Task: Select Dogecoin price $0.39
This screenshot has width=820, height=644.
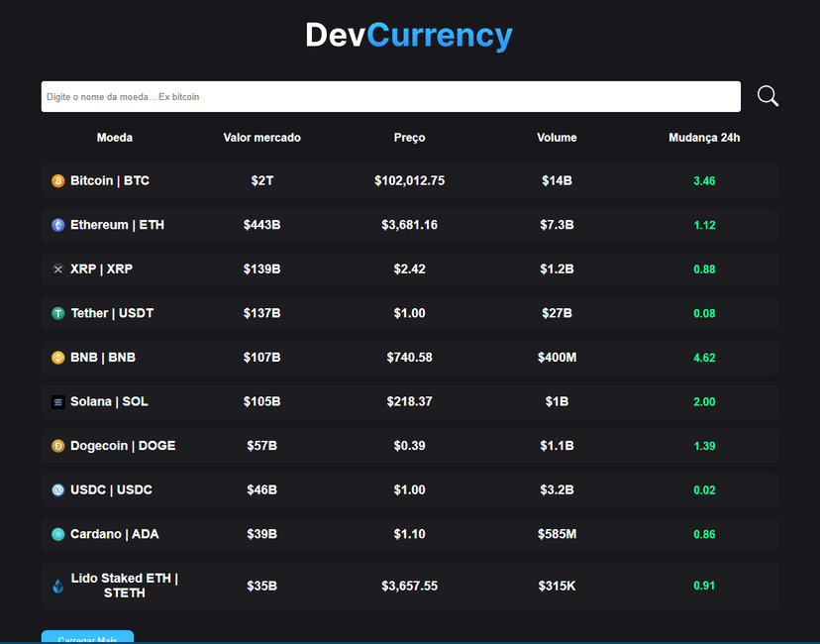Action: click(x=409, y=446)
